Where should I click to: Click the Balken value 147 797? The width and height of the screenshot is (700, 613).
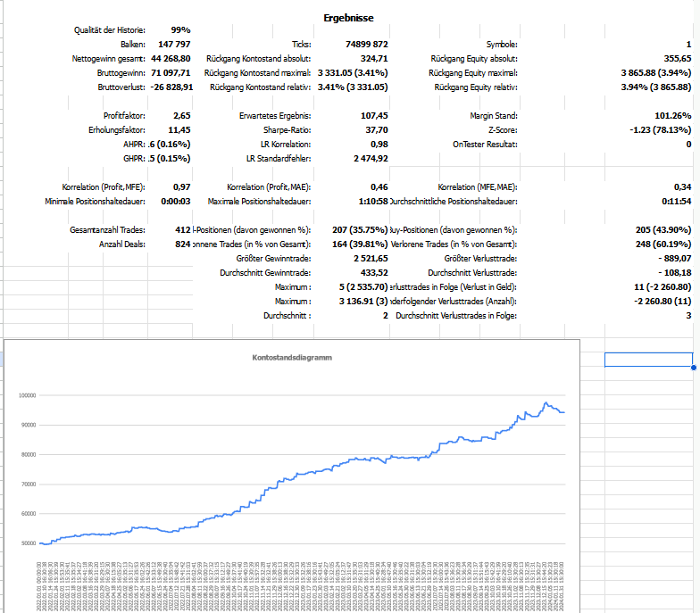(x=174, y=45)
